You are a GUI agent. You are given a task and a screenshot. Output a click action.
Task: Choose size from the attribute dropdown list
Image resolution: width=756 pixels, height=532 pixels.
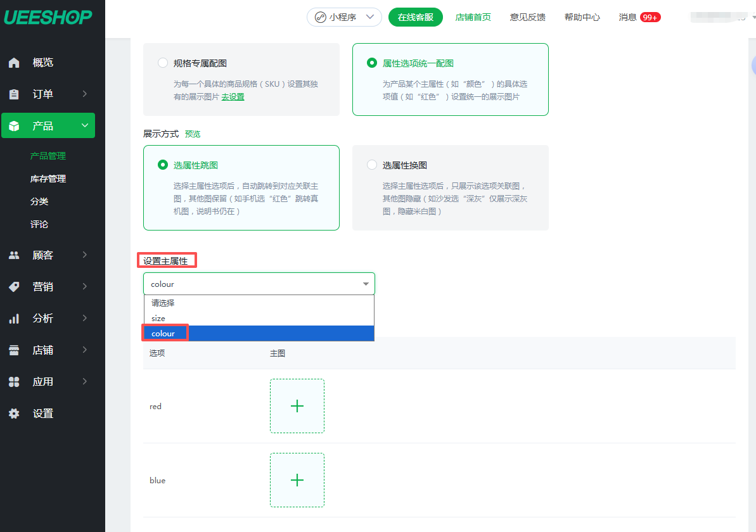tap(158, 319)
